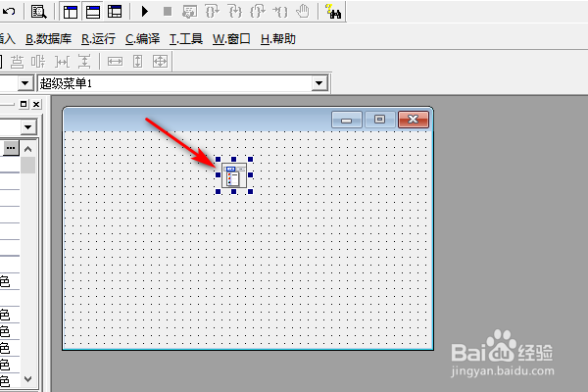Click the property list scroll down arrow

pos(27,379)
